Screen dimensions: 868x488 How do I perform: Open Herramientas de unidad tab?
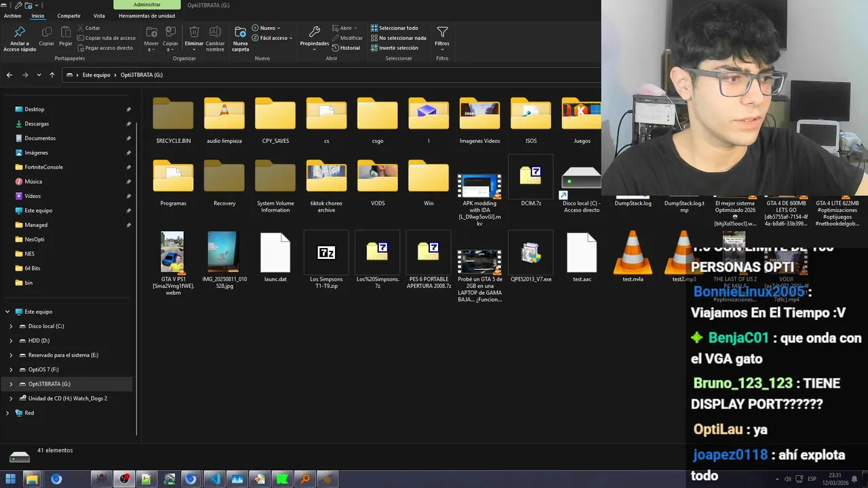[146, 16]
